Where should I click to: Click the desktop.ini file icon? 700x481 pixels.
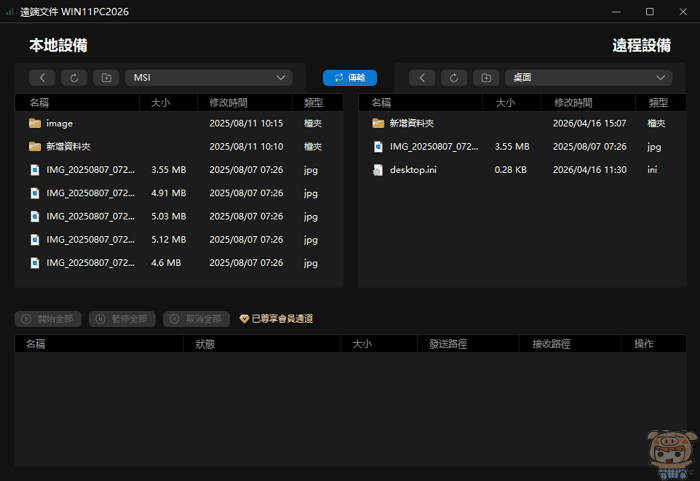[x=378, y=170]
